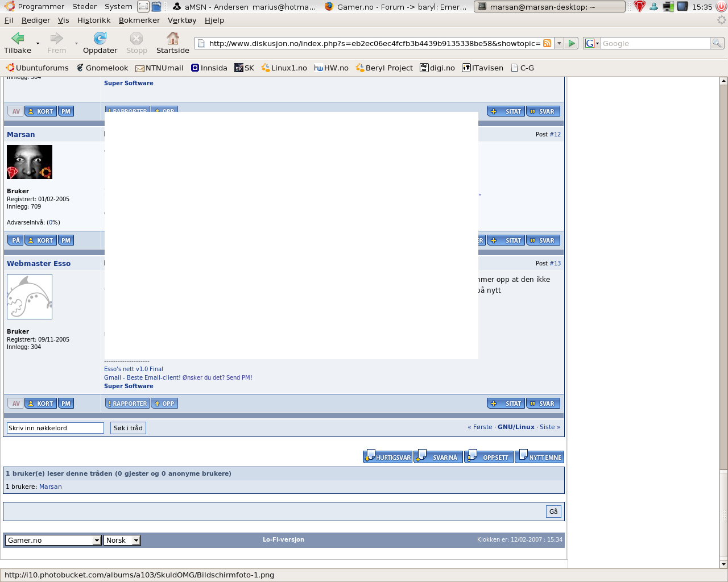Open the Startside home page button
This screenshot has height=582, width=728.
tap(173, 43)
